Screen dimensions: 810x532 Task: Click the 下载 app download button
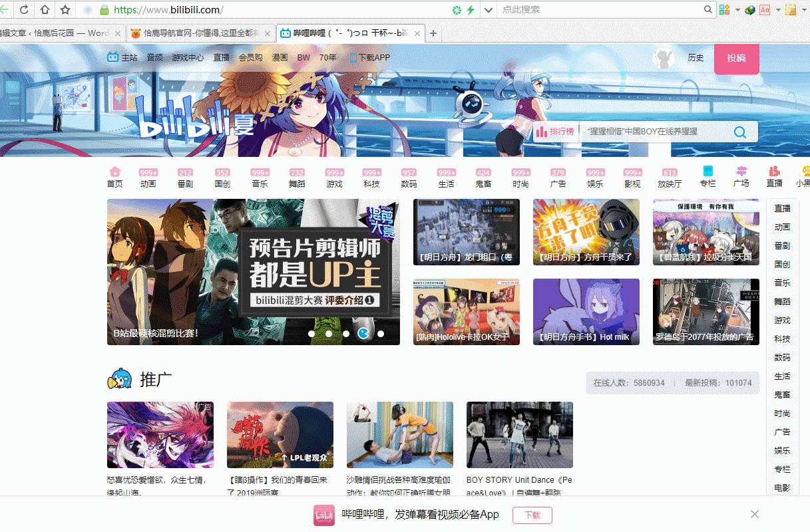click(x=532, y=515)
